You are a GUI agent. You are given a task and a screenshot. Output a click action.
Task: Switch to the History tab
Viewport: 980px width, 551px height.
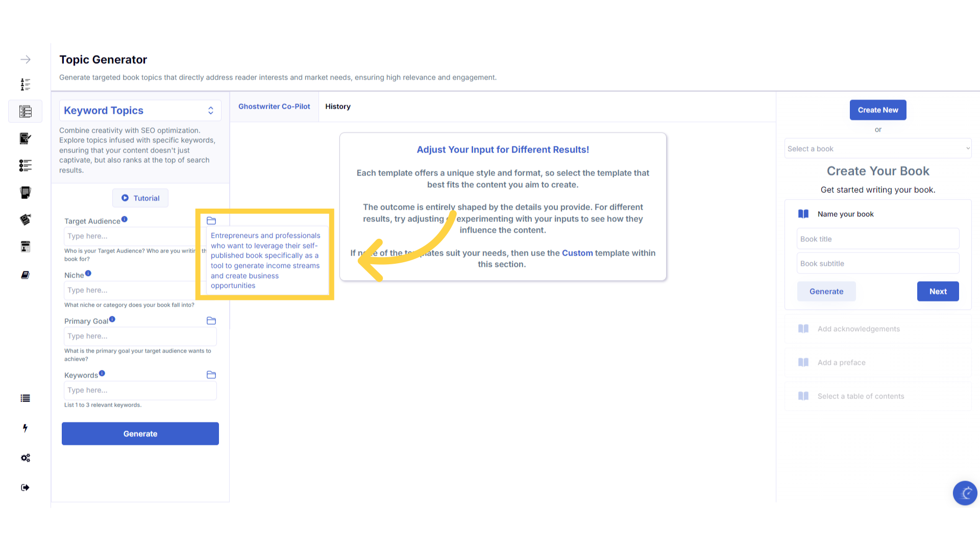pos(338,107)
